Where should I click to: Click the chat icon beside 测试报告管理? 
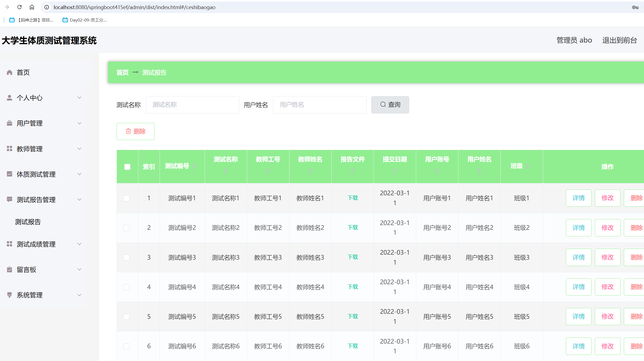pos(9,199)
